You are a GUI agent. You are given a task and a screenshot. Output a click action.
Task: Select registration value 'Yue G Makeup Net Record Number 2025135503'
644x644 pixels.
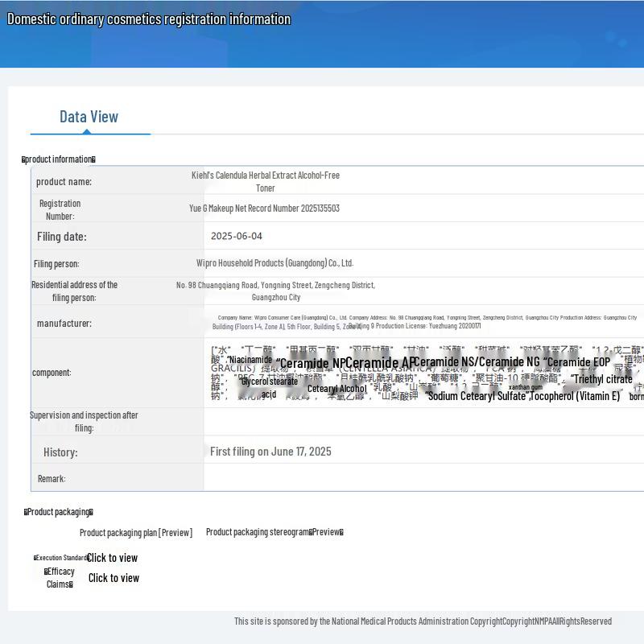pyautogui.click(x=265, y=208)
